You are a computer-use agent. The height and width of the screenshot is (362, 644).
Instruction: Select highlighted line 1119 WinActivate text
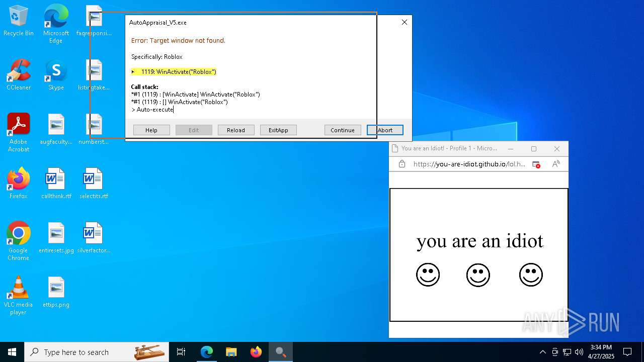point(174,72)
